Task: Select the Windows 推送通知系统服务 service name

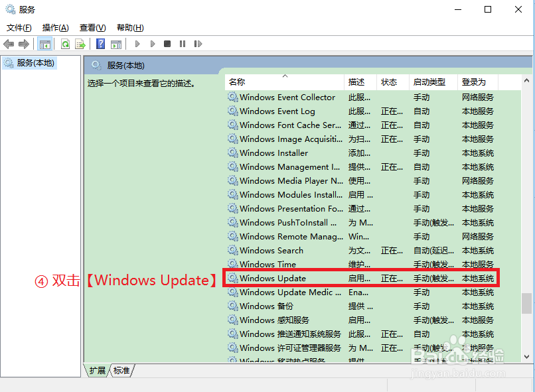Action: coord(290,334)
